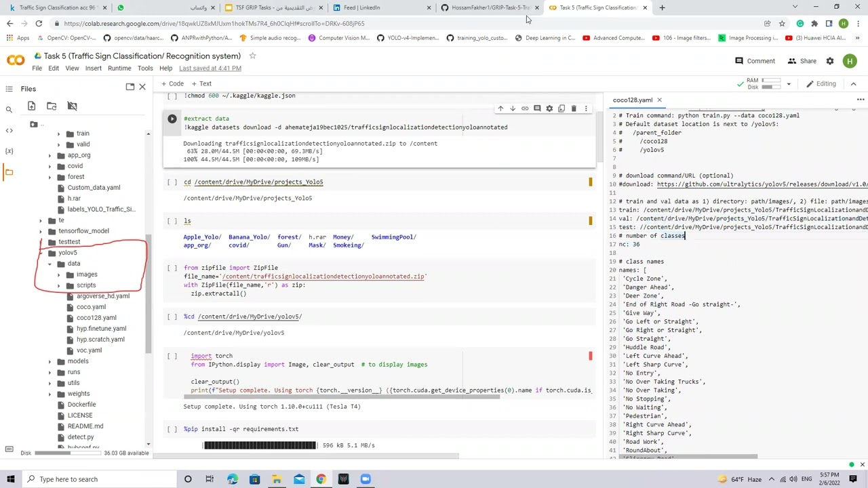Move selected cell up with arrow icon

tap(500, 108)
